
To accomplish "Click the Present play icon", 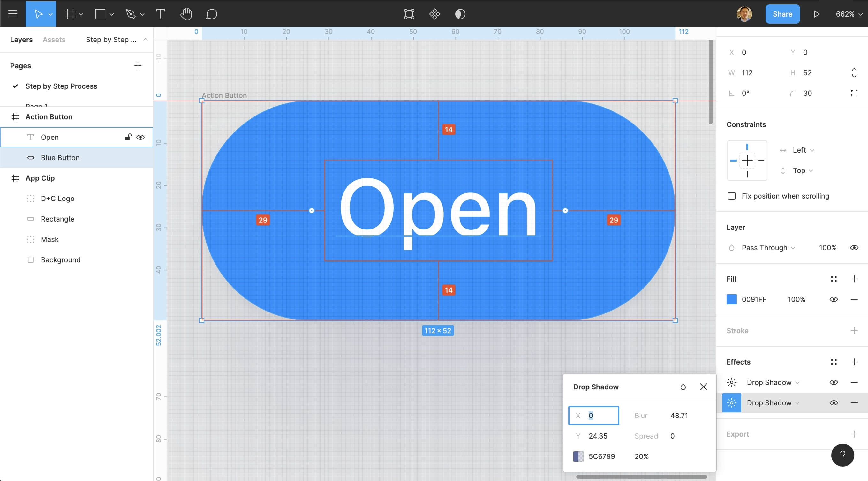I will click(817, 14).
